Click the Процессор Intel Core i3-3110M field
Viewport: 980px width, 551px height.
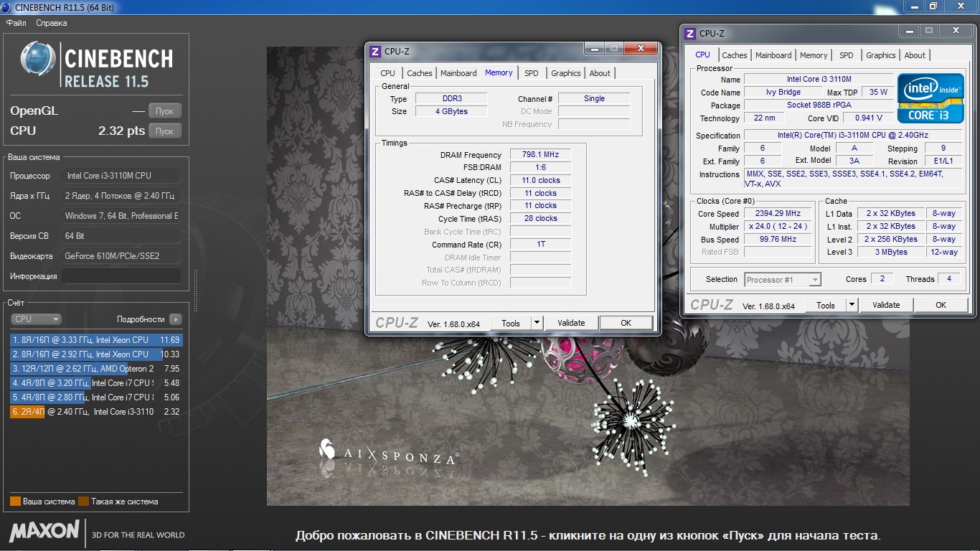pyautogui.click(x=121, y=176)
